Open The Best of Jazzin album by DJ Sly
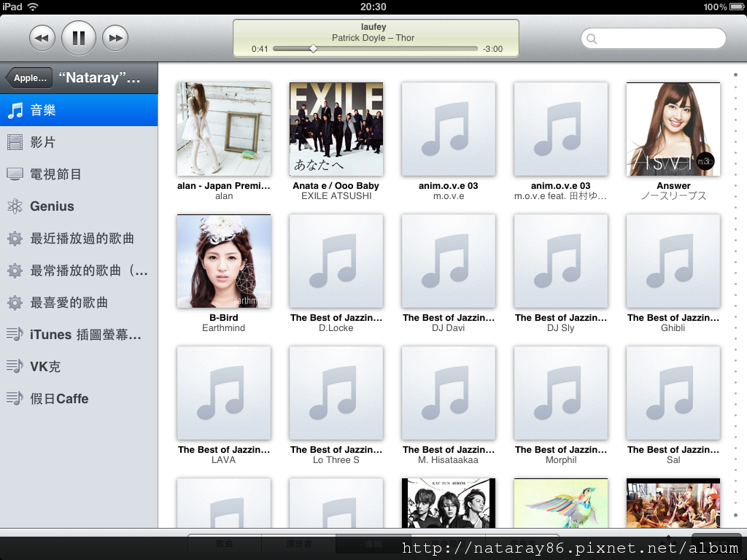 pos(561,261)
